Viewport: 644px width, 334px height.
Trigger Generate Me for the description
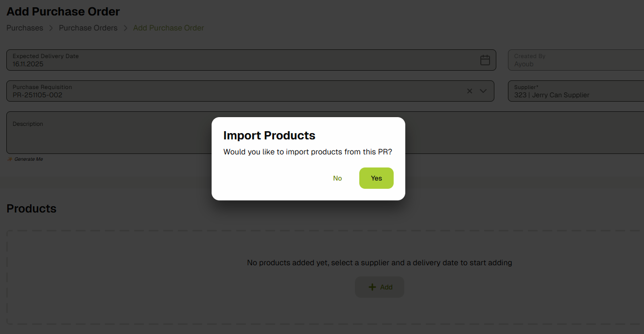[28, 159]
